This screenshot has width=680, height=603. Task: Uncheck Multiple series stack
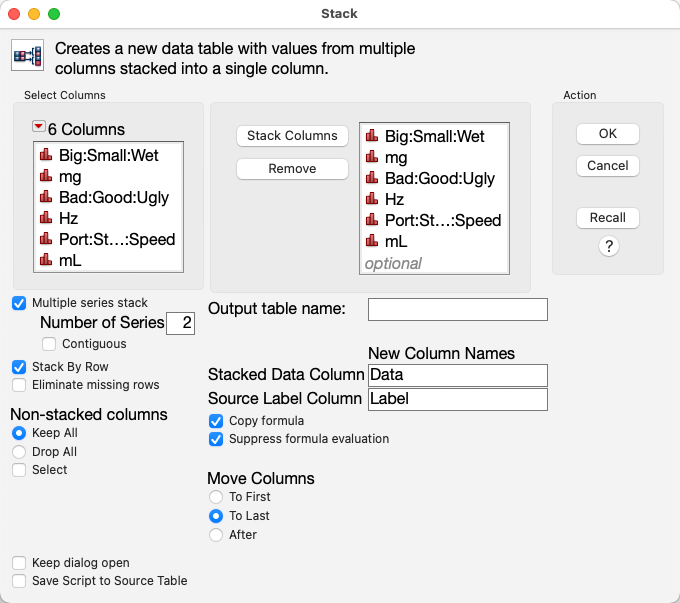click(x=19, y=303)
